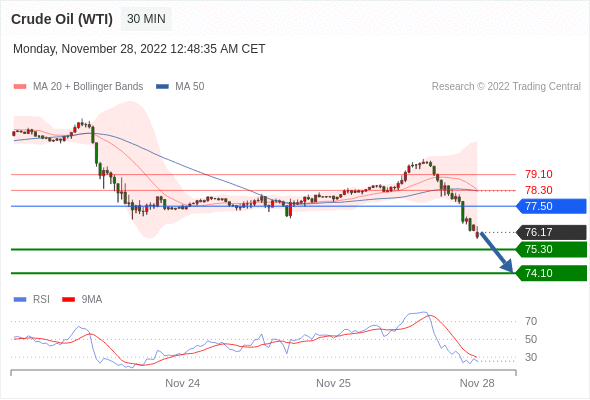Image resolution: width=590 pixels, height=400 pixels.
Task: Click the red 9MA legend swatch
Action: 68,300
